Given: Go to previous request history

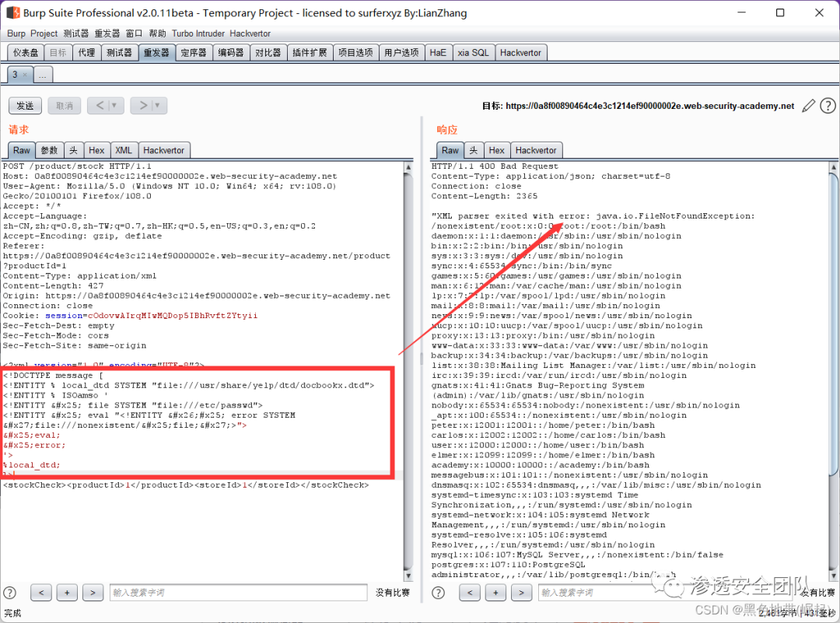Looking at the screenshot, I should pyautogui.click(x=100, y=106).
